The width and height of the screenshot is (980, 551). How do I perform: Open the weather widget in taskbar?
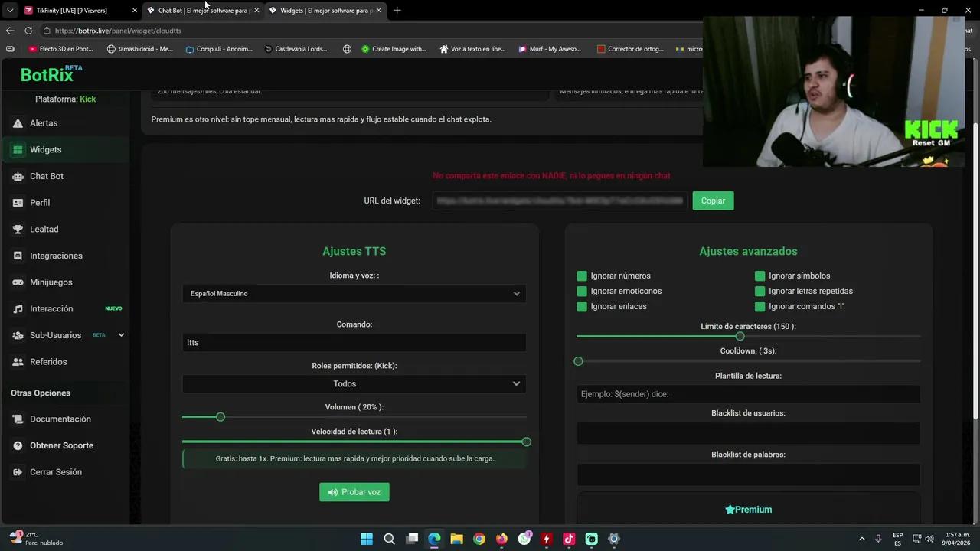(x=35, y=539)
